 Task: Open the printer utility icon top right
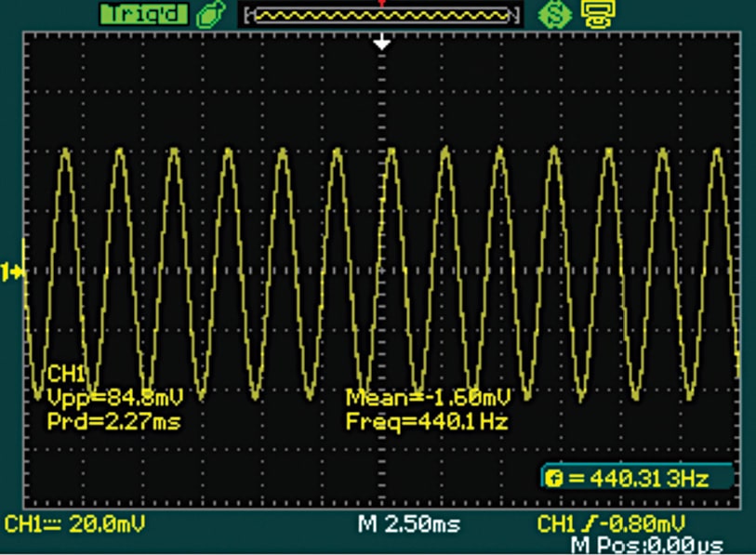[601, 14]
